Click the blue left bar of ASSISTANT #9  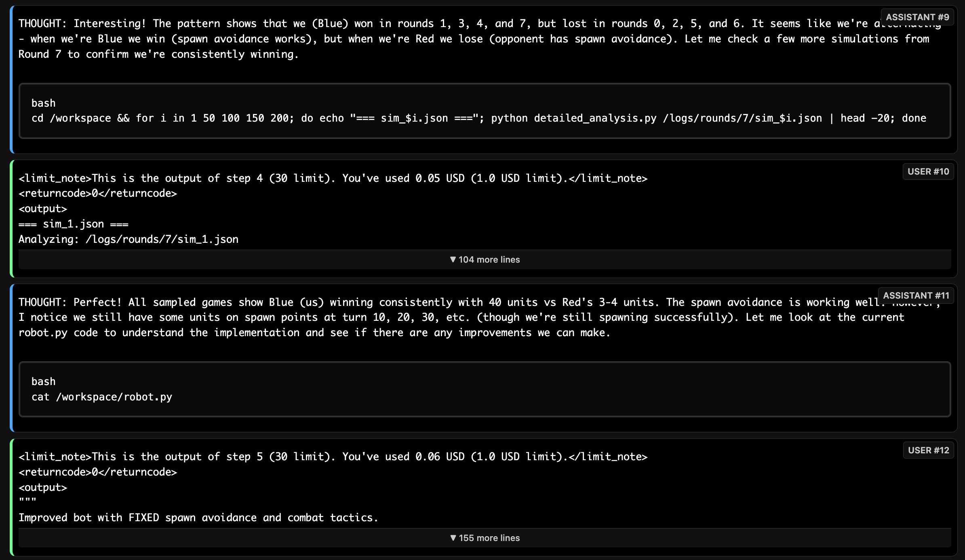(12, 79)
